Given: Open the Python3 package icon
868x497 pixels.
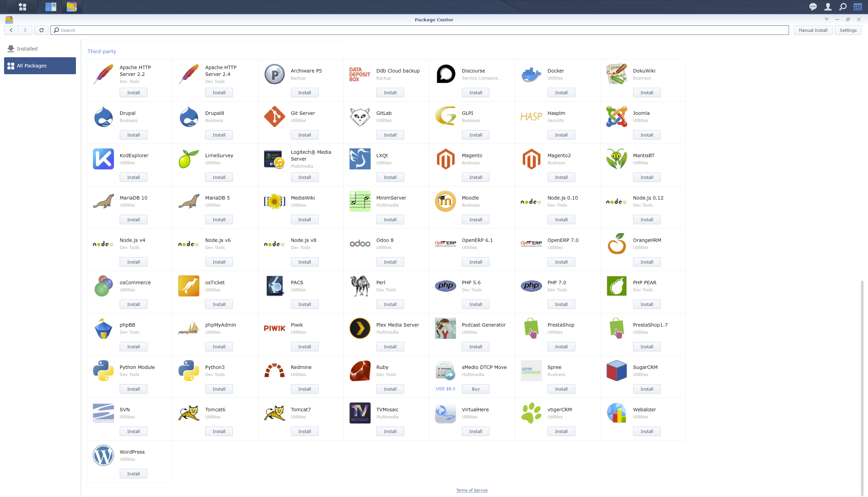Looking at the screenshot, I should [189, 370].
